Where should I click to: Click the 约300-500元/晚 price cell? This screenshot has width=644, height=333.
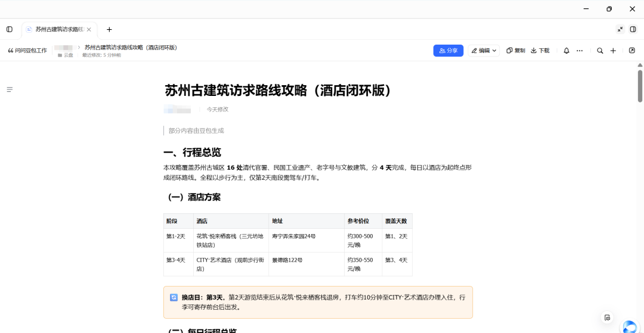363,240
